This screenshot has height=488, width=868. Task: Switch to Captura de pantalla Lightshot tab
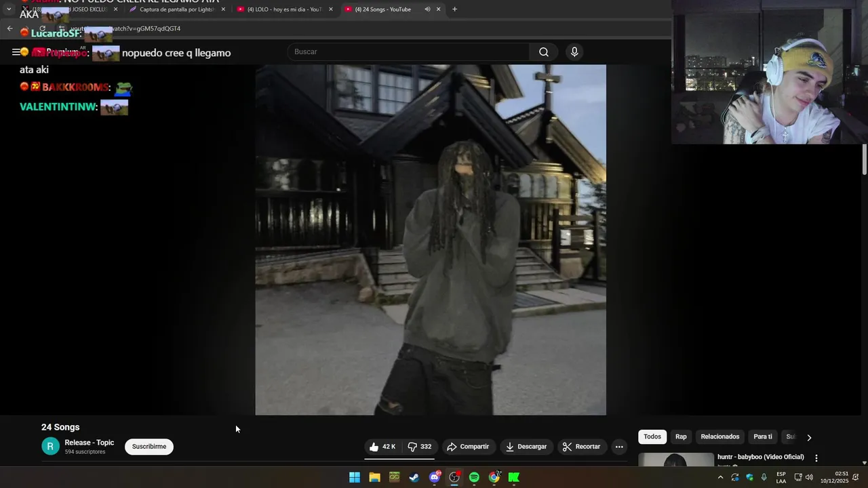point(176,9)
